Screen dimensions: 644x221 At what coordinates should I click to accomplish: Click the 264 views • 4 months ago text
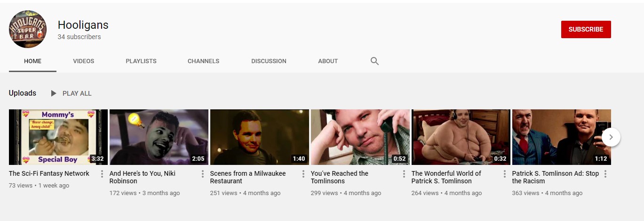pyautogui.click(x=447, y=193)
